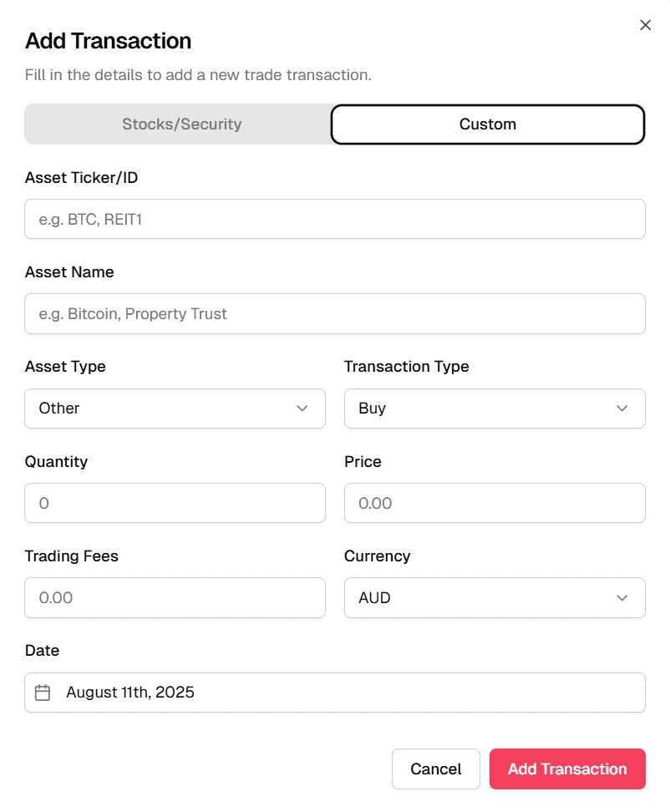Image resolution: width=670 pixels, height=812 pixels.
Task: Switch to the Stocks/Security tab
Action: click(181, 124)
